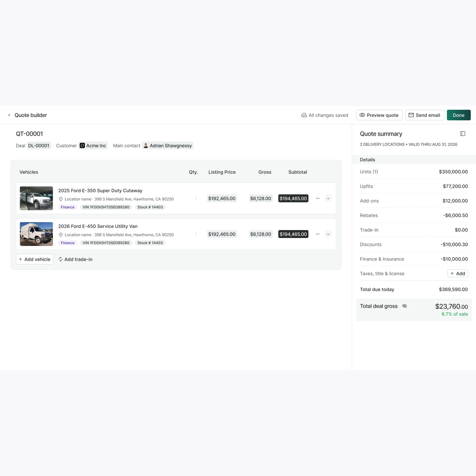The height and width of the screenshot is (476, 476).
Task: Collapse the Quote summary side panel
Action: (x=463, y=134)
